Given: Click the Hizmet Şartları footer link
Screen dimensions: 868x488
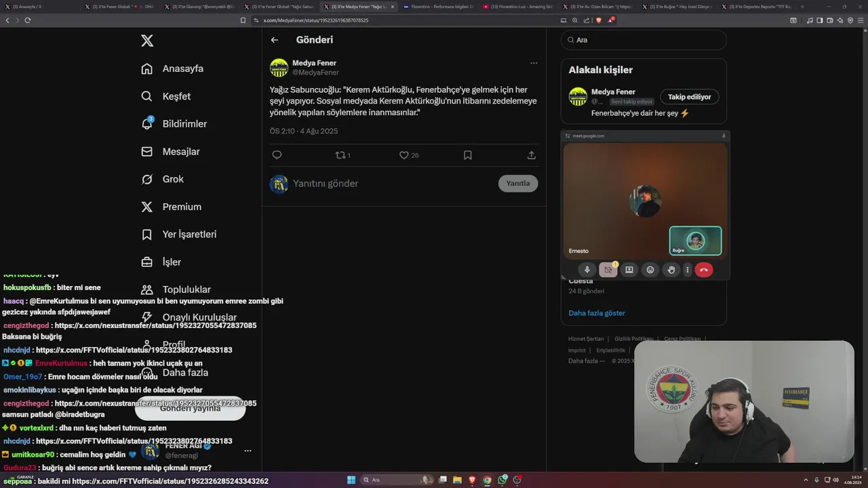Looking at the screenshot, I should (586, 339).
